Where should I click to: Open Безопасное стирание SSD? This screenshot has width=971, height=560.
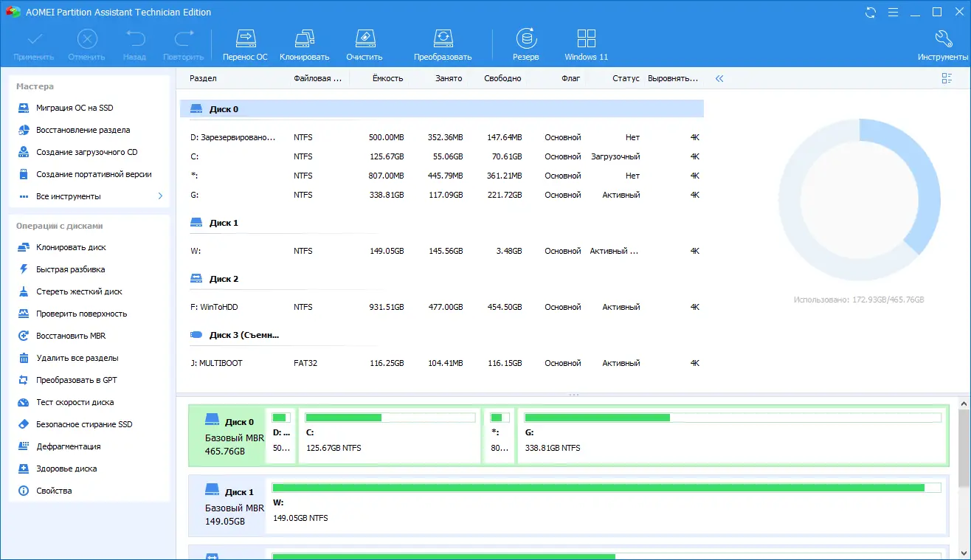[75, 424]
